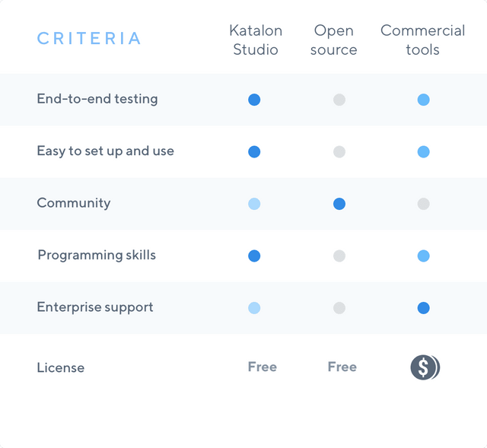Click Free under Katalon Studio license
The image size is (487, 448).
(x=262, y=367)
